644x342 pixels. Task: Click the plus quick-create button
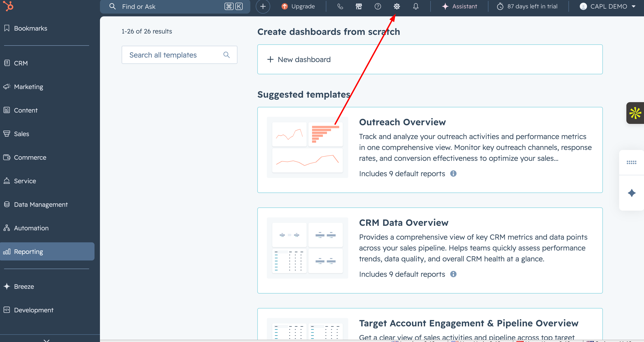point(263,7)
